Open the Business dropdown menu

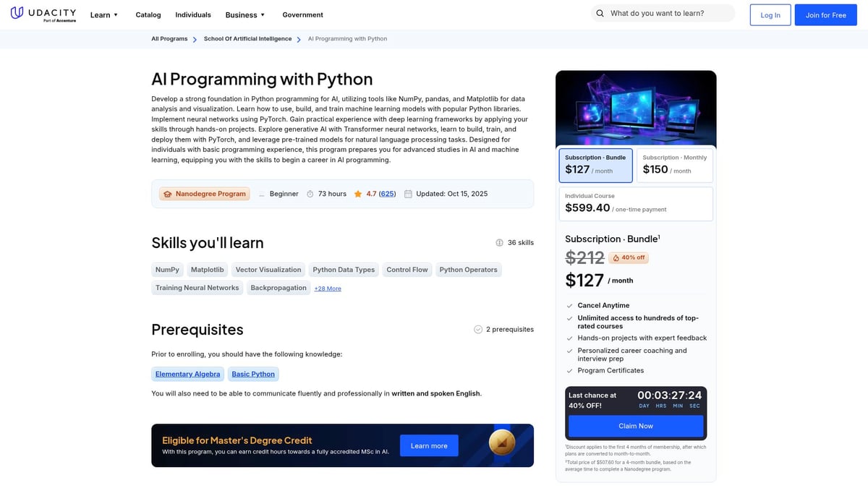click(245, 14)
